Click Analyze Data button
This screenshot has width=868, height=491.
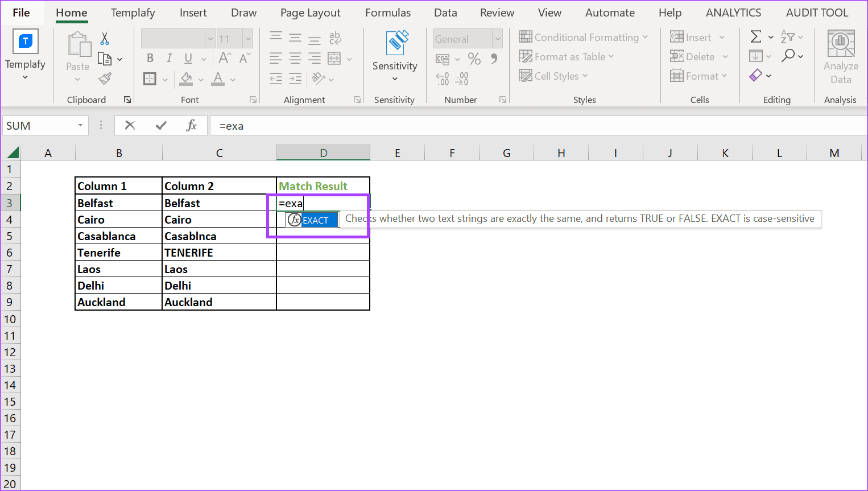coord(841,57)
